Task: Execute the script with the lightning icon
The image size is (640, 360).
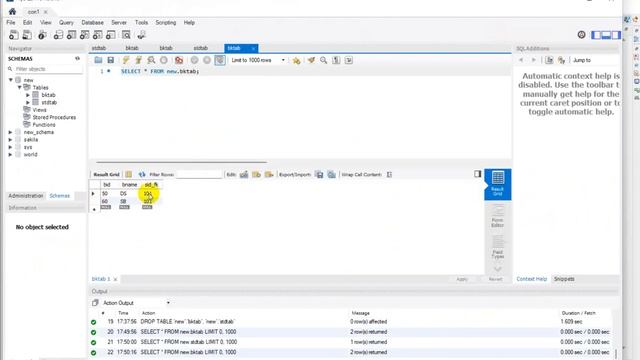Action: point(126,60)
